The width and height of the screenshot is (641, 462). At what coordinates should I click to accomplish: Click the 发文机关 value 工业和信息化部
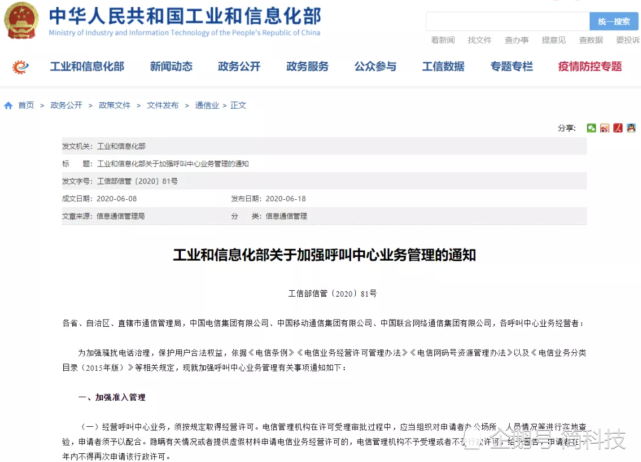click(x=121, y=146)
